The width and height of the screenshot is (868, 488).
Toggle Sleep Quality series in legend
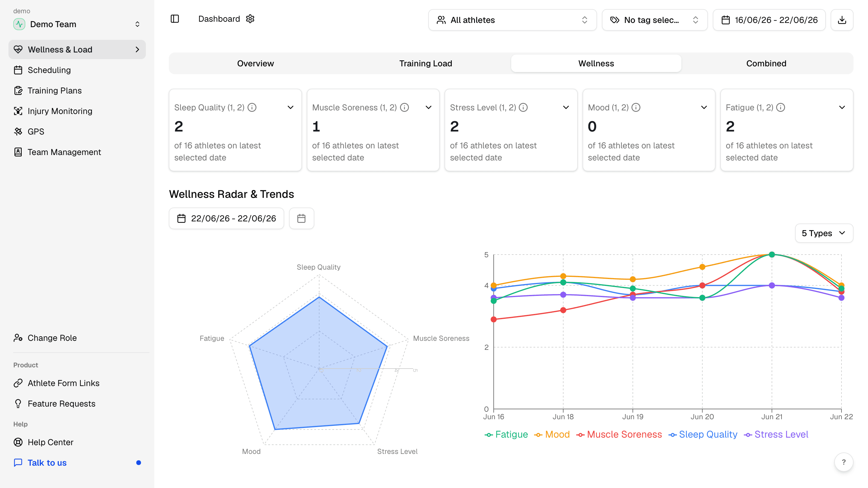(703, 434)
